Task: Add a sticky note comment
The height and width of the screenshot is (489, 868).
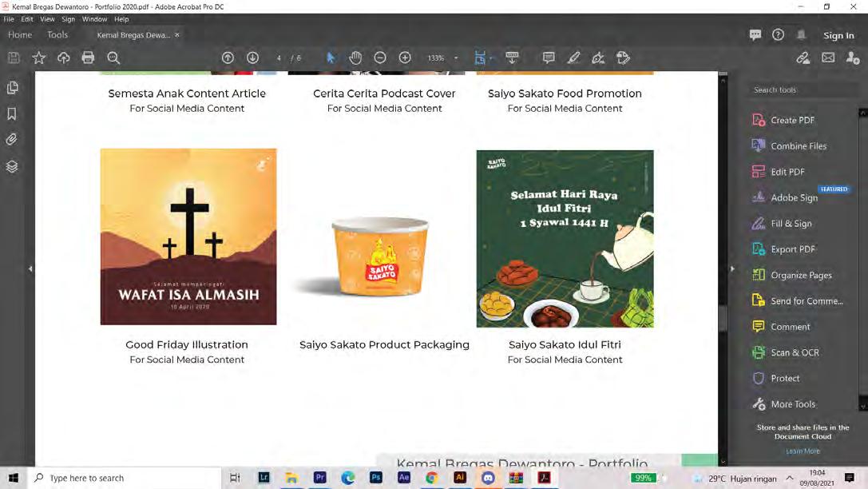Action: click(549, 58)
